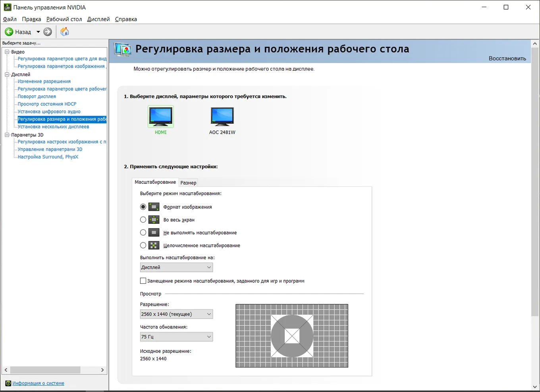Image resolution: width=540 pixels, height=392 pixels.
Task: Select highlighted 'Регулировка размера и положения' task
Action: pos(62,119)
